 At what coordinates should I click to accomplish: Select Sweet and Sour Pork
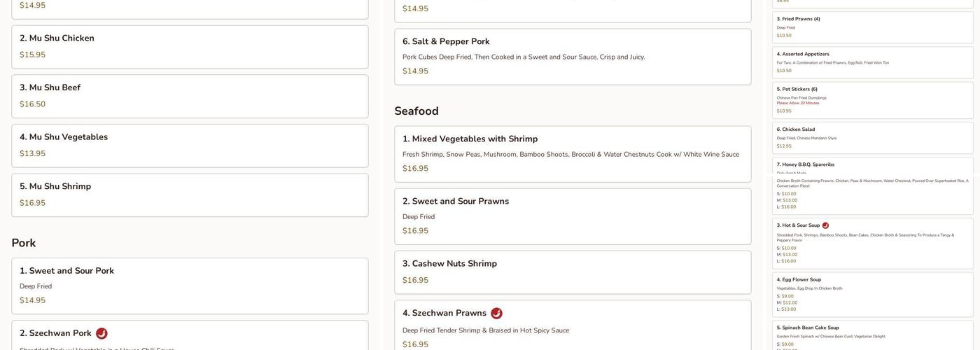190,286
